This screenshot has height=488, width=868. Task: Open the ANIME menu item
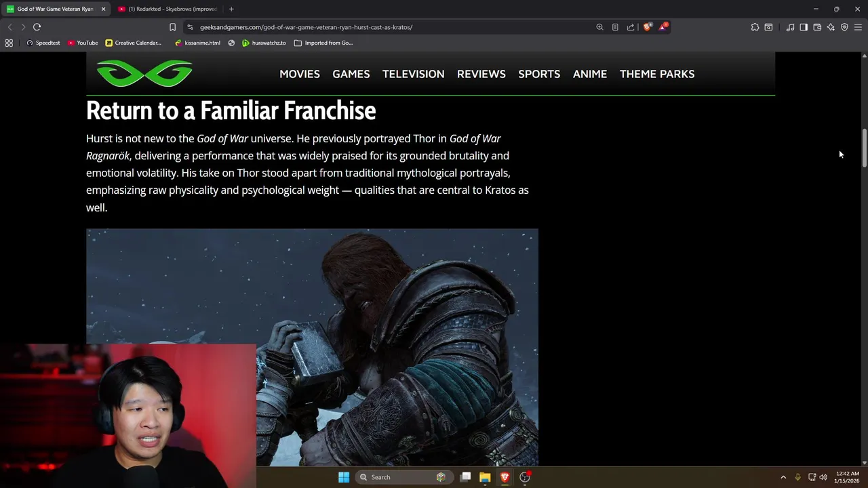590,74
